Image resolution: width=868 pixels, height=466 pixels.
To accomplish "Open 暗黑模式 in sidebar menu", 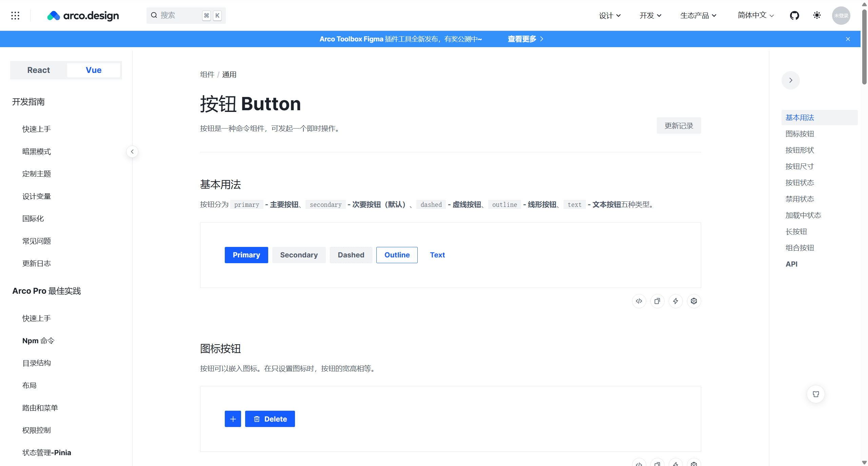I will [37, 152].
